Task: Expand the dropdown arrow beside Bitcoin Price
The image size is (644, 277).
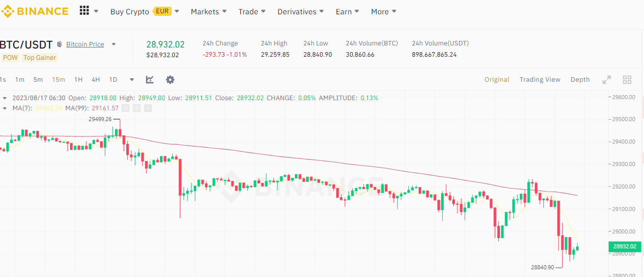Action: pos(113,44)
